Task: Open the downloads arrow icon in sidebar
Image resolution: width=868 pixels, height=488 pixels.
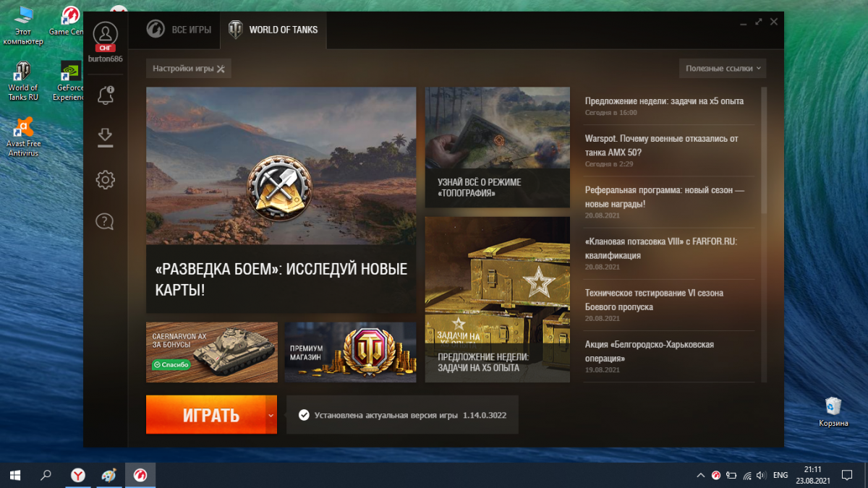Action: coord(106,137)
